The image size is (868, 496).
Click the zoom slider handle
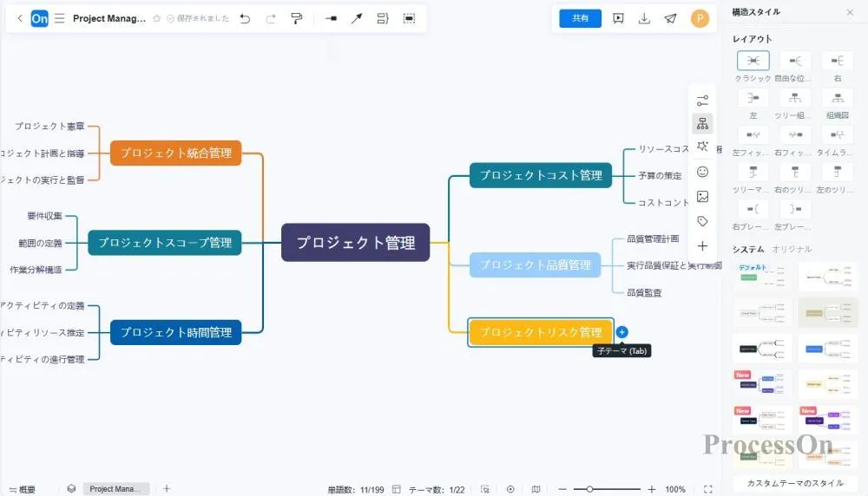click(589, 489)
